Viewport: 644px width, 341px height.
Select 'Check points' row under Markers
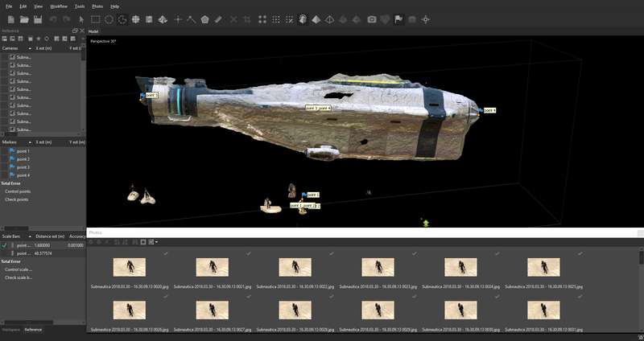pyautogui.click(x=16, y=199)
